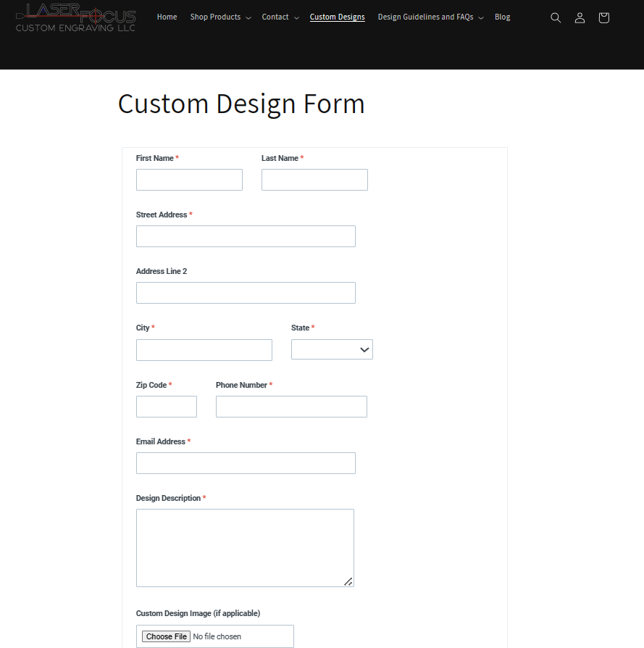644x648 pixels.
Task: Open Design Guidelines and FAQs dropdown
Action: pos(430,17)
